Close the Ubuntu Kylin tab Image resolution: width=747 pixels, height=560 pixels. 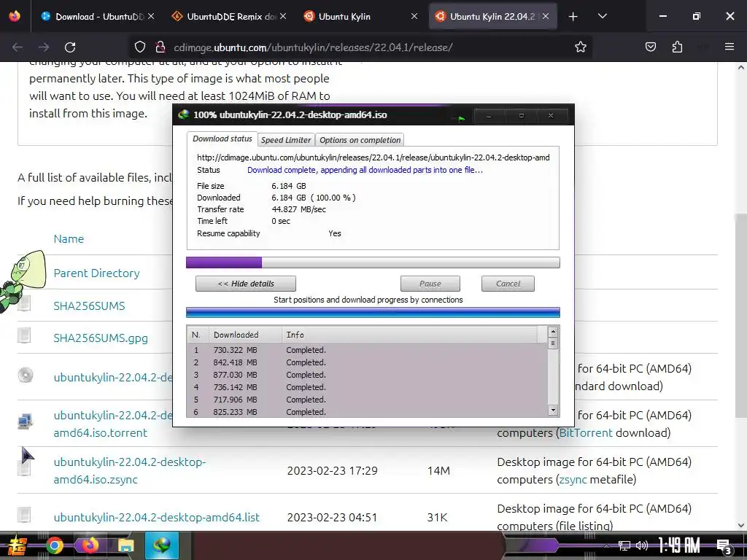[x=414, y=16]
